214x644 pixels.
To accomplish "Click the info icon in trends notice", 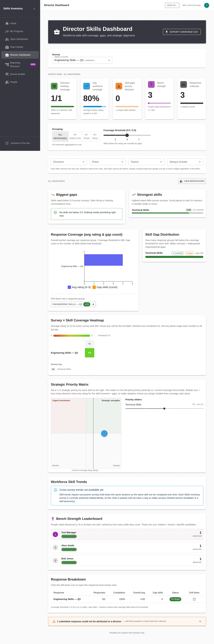I will point(55,490).
